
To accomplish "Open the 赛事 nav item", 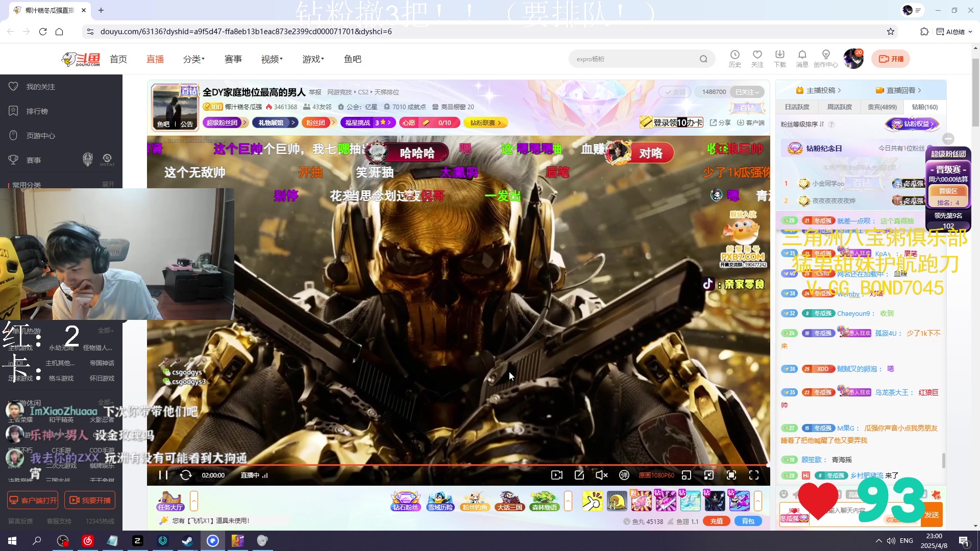I will pyautogui.click(x=233, y=59).
